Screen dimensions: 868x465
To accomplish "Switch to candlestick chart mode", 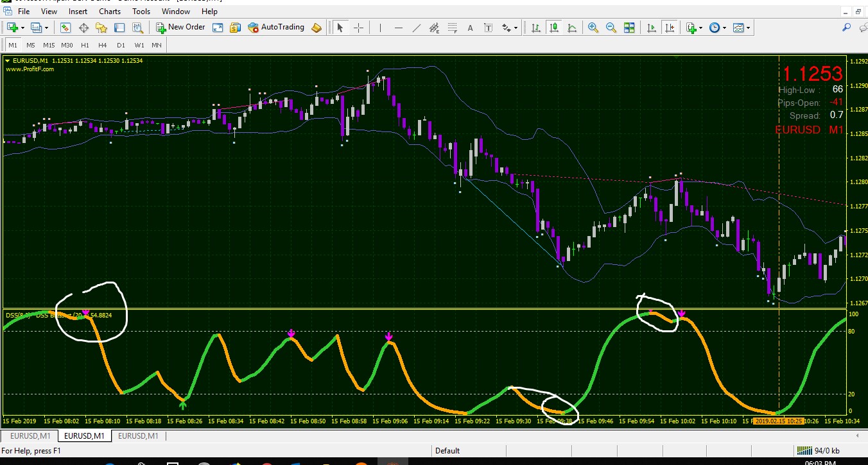I will coord(553,28).
